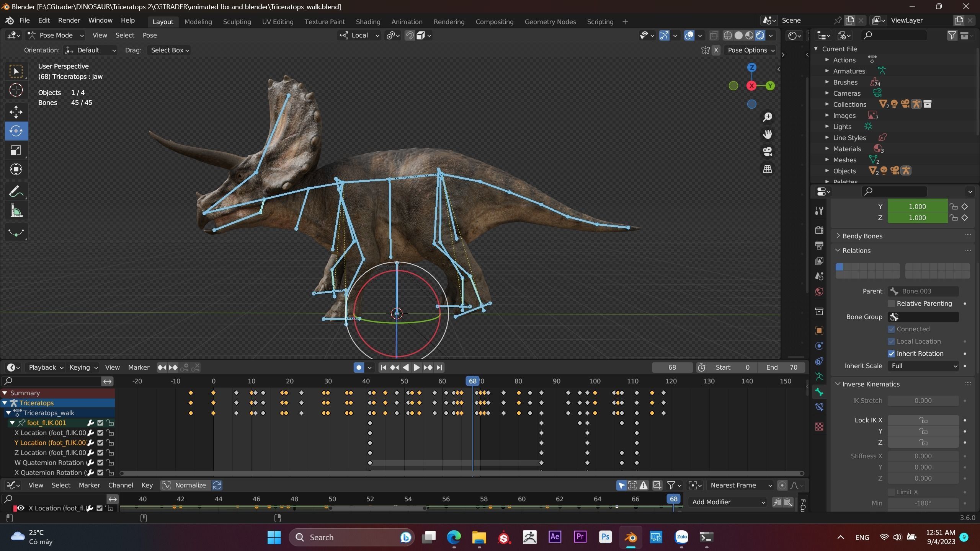Select the Annotate pencil tool

point(16,191)
